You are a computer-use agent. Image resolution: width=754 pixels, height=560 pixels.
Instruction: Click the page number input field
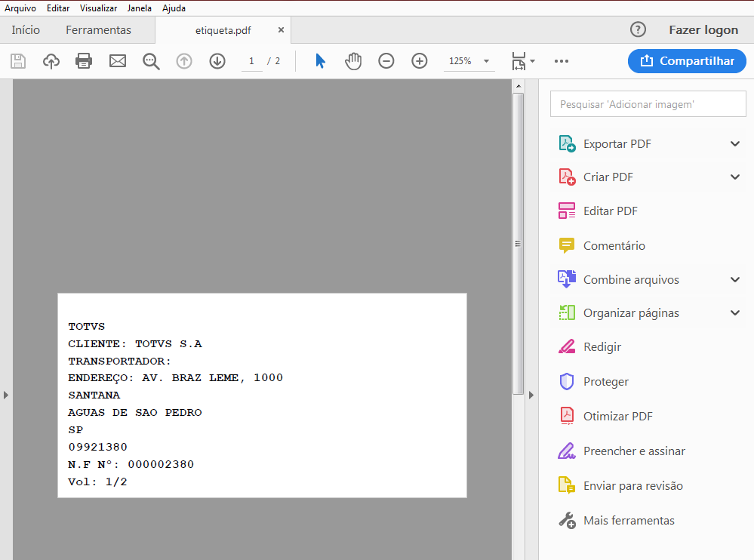pyautogui.click(x=251, y=61)
